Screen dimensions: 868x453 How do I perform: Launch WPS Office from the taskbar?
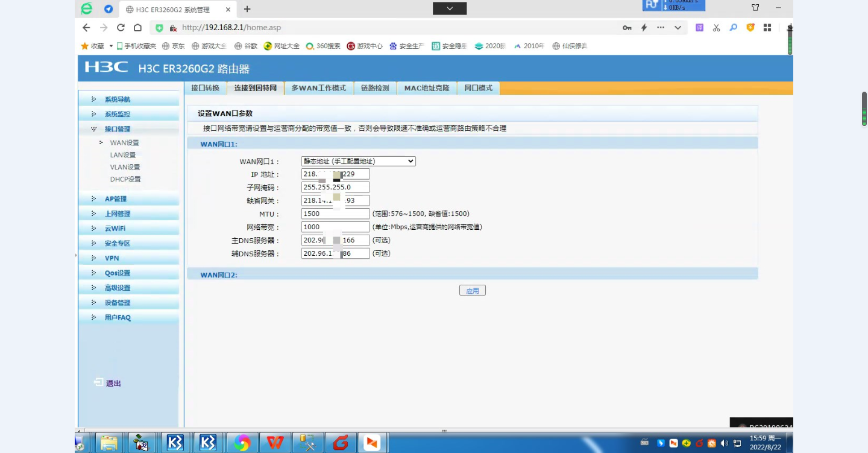[275, 443]
